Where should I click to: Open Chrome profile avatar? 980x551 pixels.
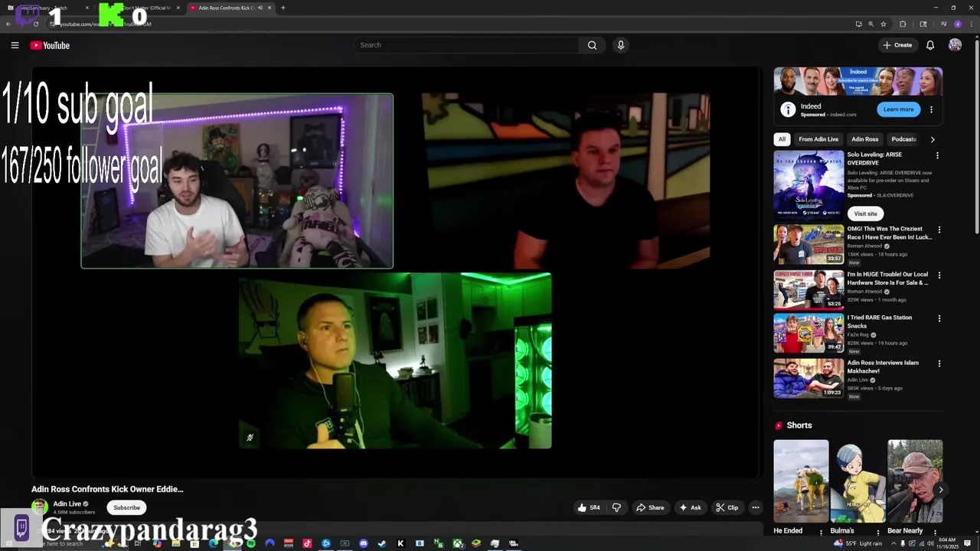click(958, 24)
